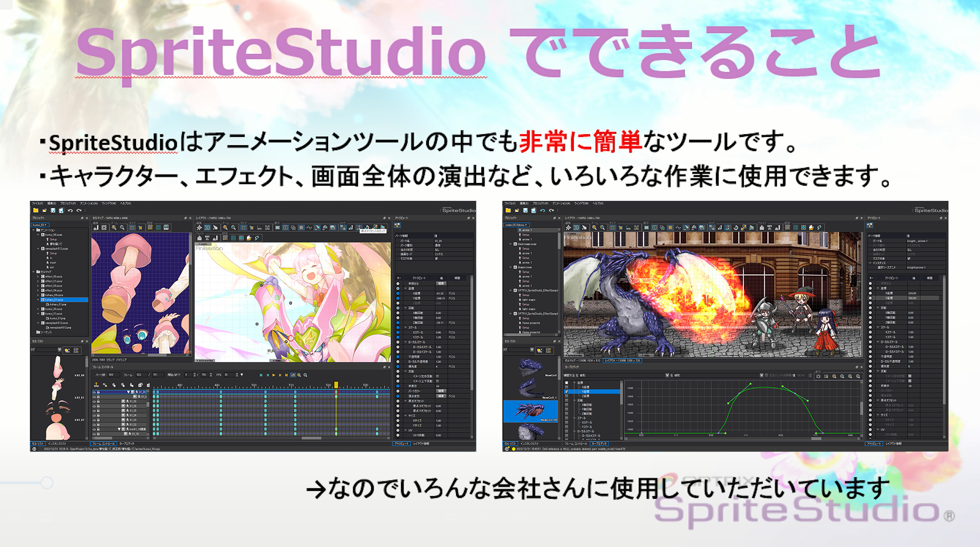Uncheck Y座標 checkbox in right curve editor
Image resolution: width=980 pixels, height=547 pixels.
566,391
